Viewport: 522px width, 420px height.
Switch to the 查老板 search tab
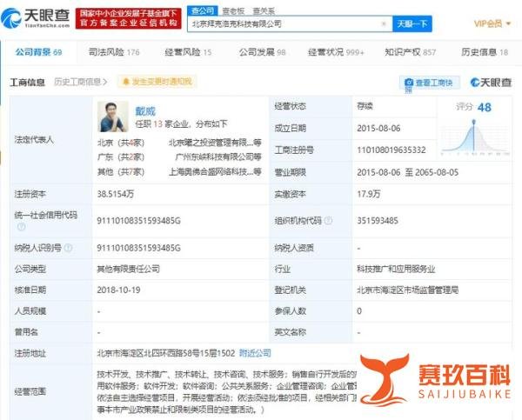pos(233,11)
